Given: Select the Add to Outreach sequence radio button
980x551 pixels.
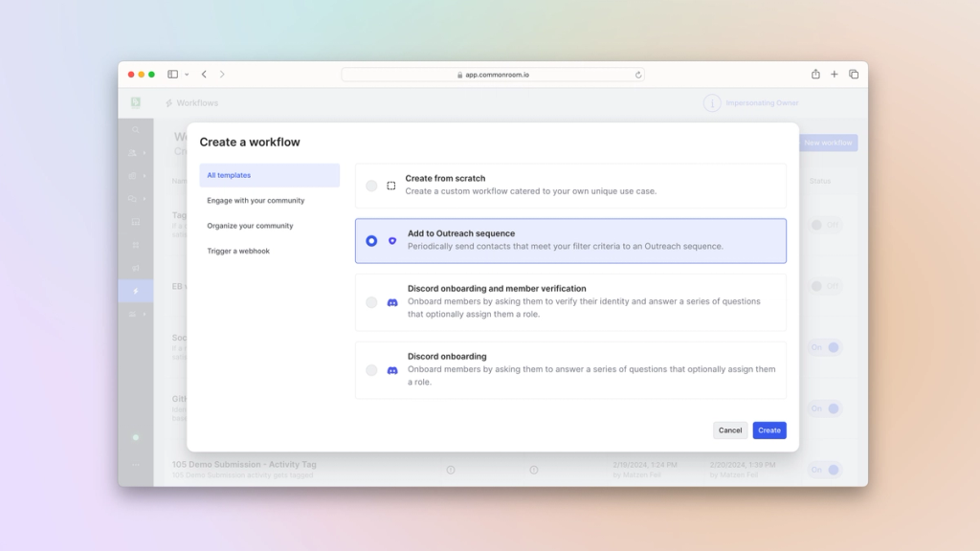Looking at the screenshot, I should pos(371,240).
